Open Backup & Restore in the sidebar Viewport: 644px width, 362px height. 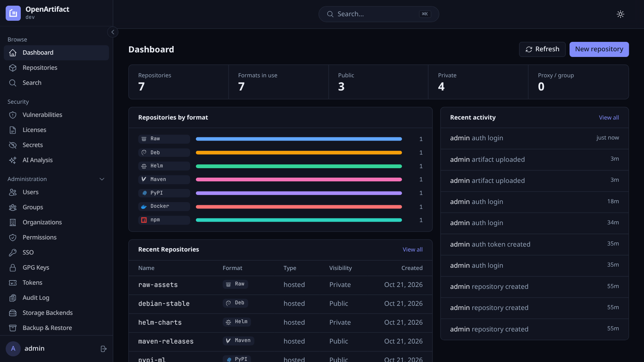coord(56,328)
